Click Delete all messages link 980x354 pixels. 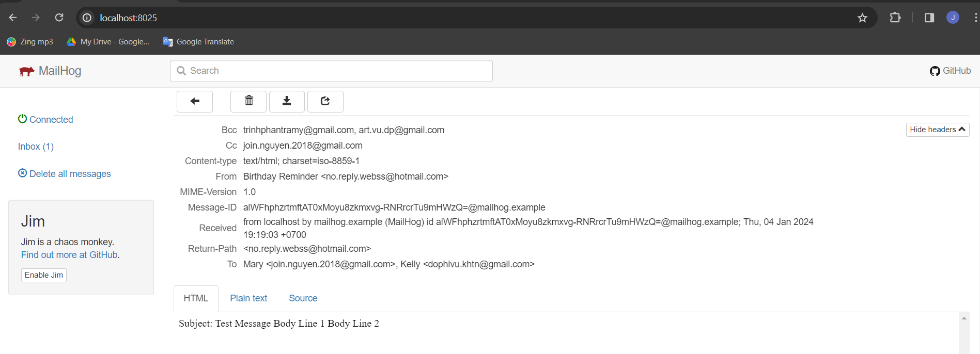pos(65,174)
